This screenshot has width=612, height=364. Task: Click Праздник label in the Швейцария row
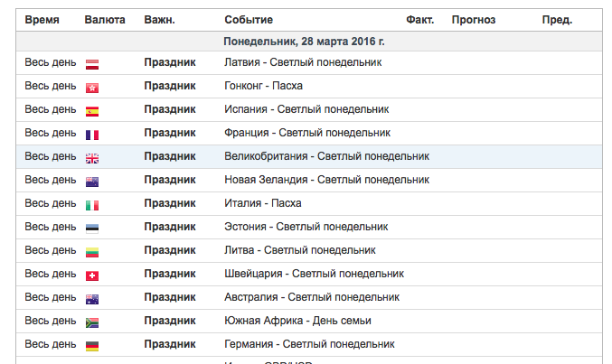coord(170,274)
